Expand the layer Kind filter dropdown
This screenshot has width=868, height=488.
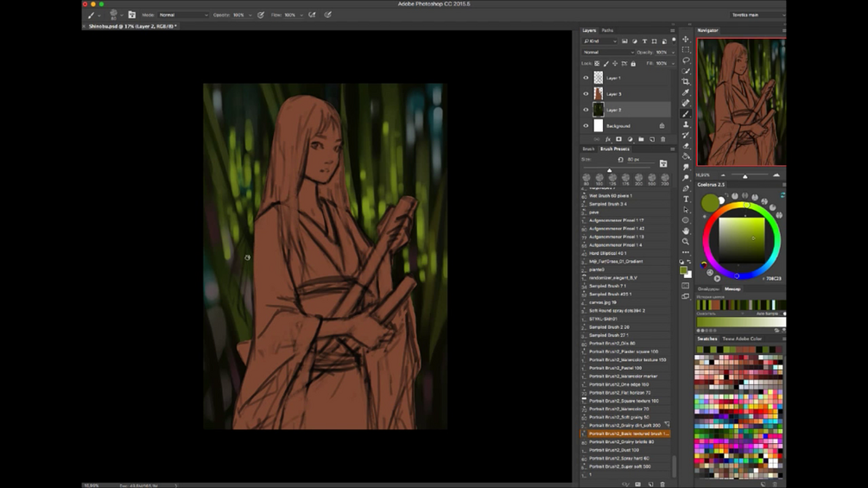click(x=600, y=41)
